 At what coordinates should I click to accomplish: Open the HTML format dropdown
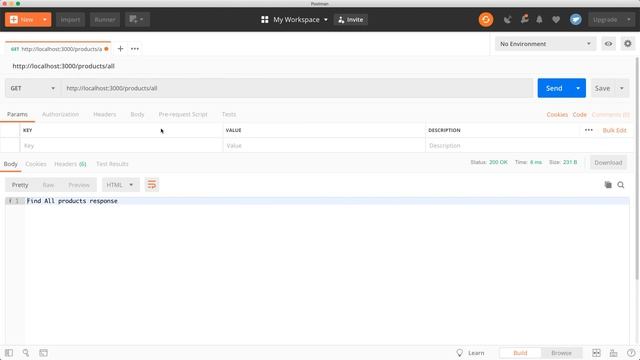tap(120, 185)
